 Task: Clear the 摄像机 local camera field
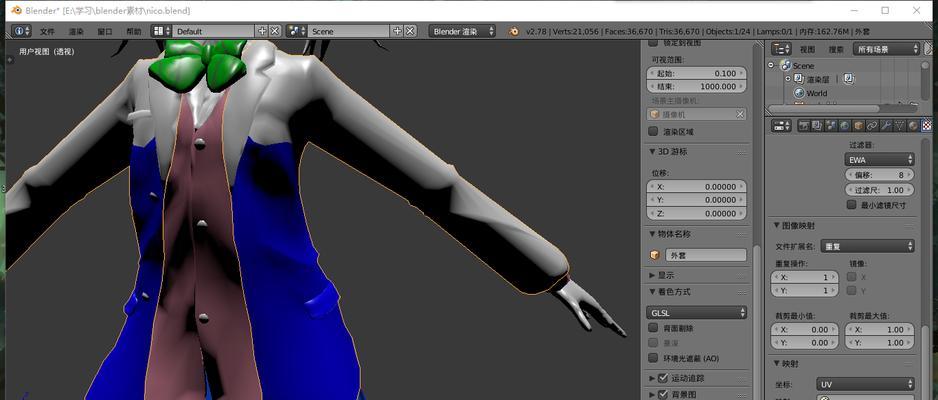tap(740, 114)
